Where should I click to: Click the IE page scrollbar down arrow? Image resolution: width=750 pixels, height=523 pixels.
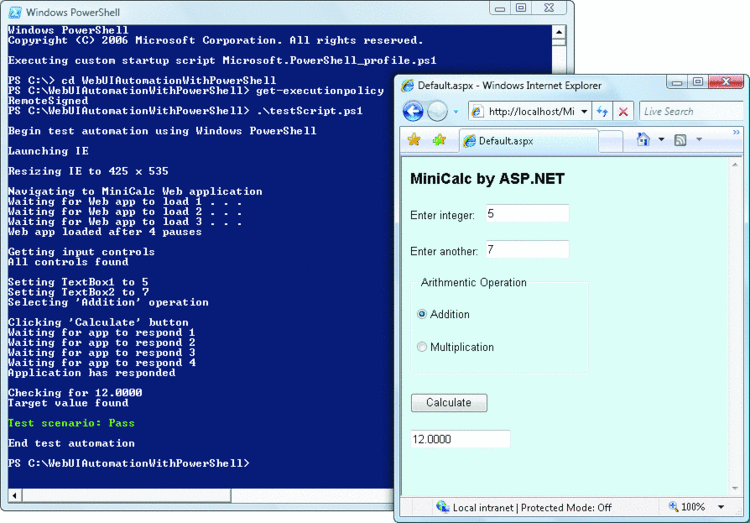[x=735, y=489]
